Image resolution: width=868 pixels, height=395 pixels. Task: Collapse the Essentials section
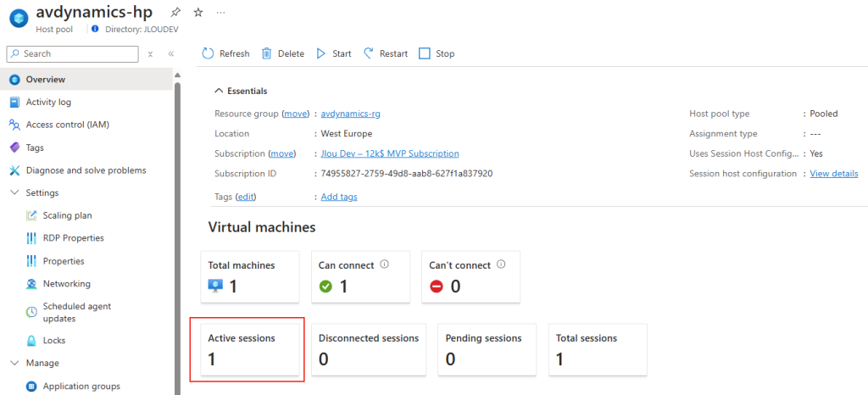(241, 91)
